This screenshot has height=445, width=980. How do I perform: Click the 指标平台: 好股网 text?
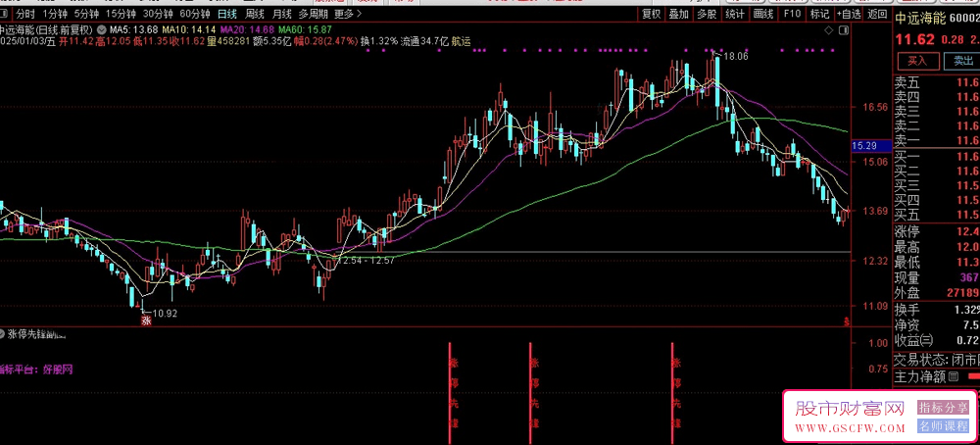pyautogui.click(x=35, y=370)
